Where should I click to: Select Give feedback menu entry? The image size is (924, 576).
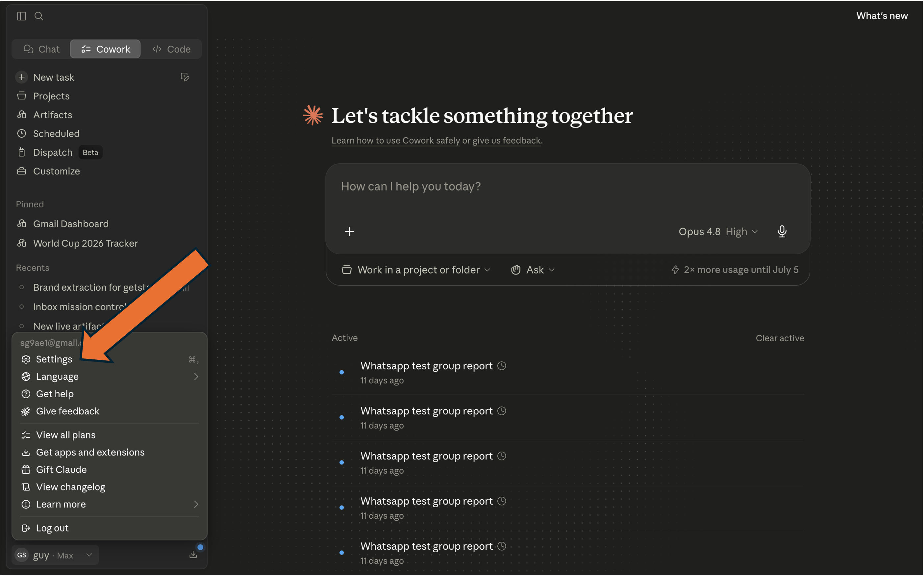[x=110, y=411]
